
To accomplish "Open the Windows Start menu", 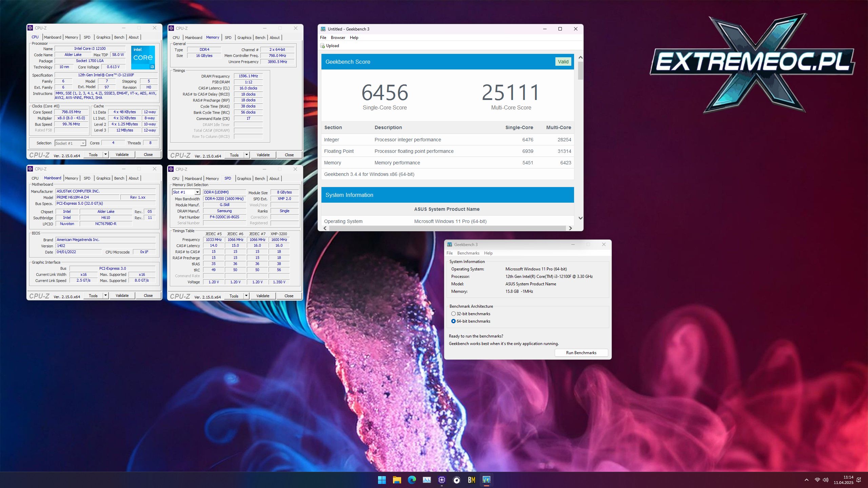I will (x=382, y=480).
